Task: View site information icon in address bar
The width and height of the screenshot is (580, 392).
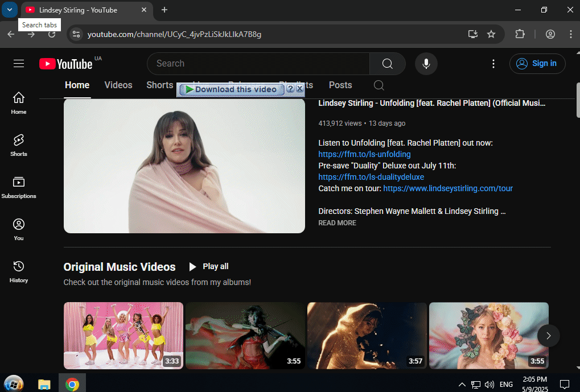Action: coord(76,34)
